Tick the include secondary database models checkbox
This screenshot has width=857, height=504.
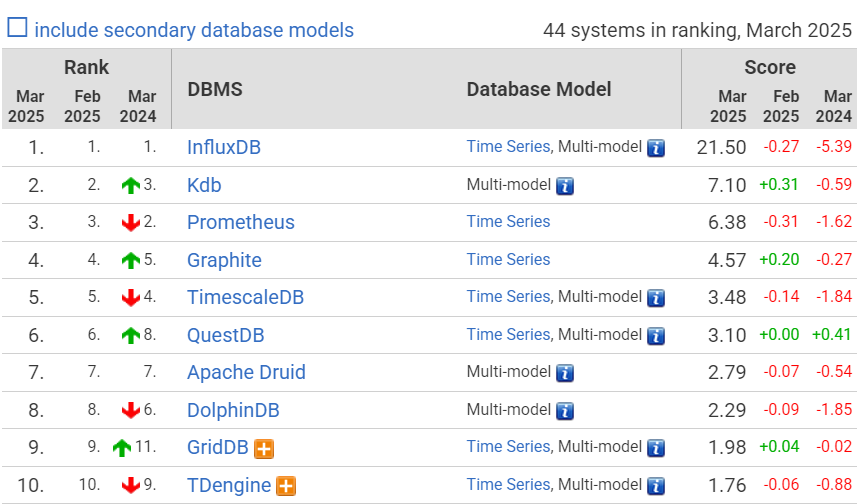click(x=17, y=27)
